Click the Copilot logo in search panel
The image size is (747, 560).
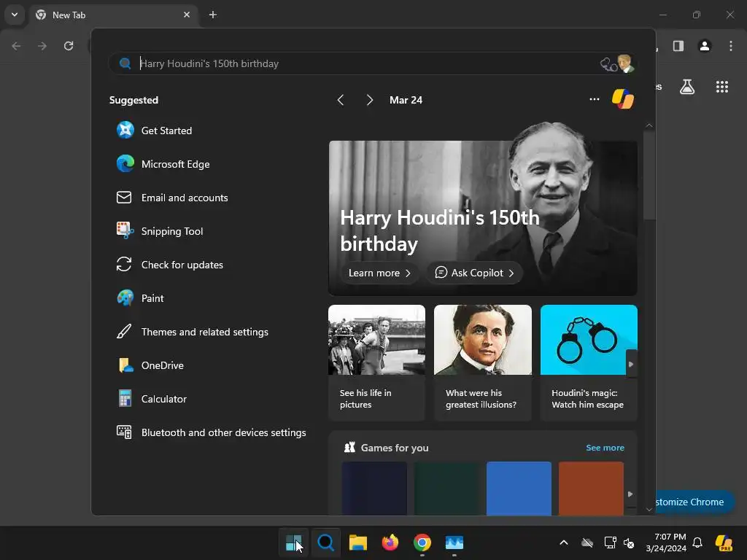coord(623,99)
